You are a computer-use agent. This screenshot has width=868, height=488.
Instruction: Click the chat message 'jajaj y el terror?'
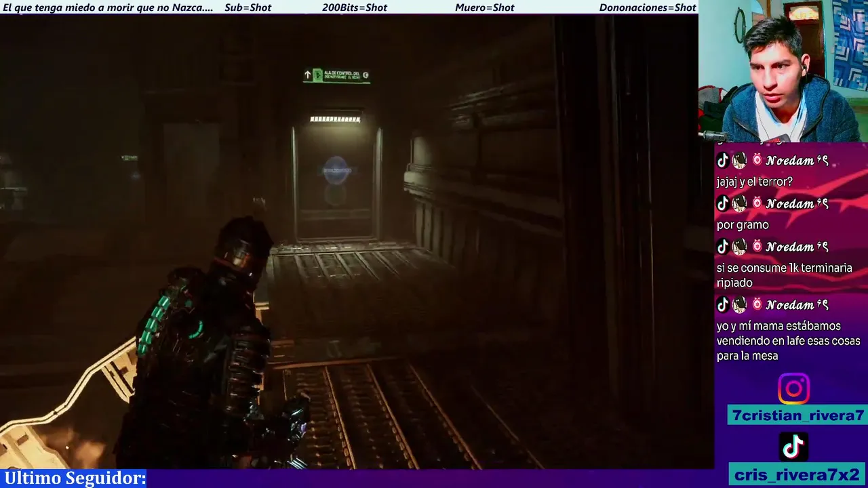(754, 182)
